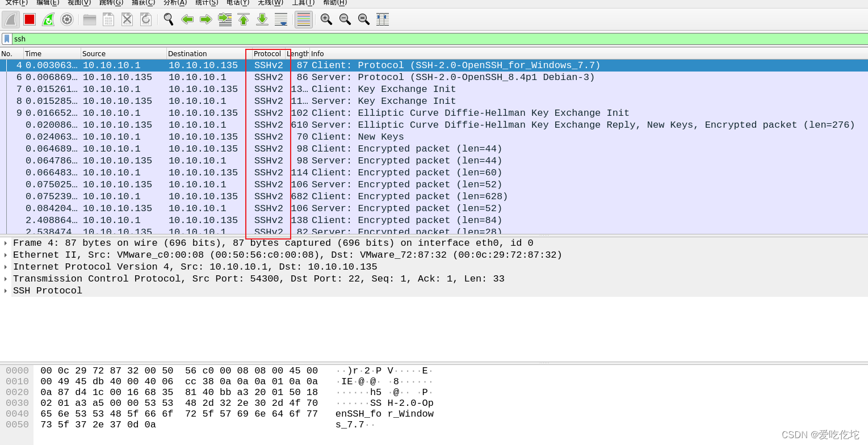Viewport: 868px width, 445px height.
Task: Go back to previous packet, green left arrow
Action: pos(187,19)
